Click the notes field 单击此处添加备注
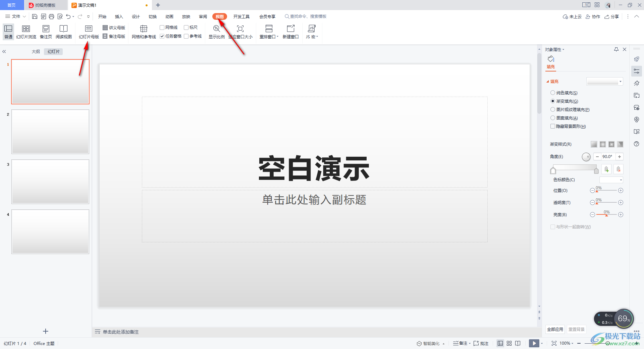The width and height of the screenshot is (644, 349). pos(121,332)
